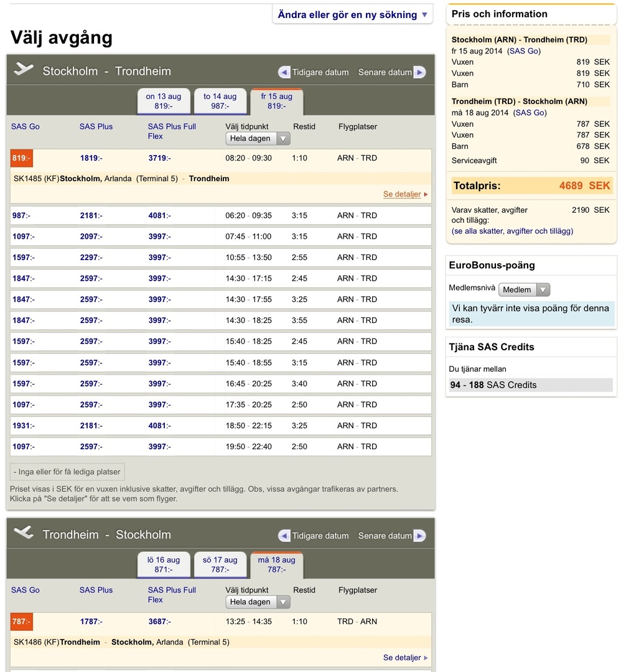Click the later date arrow for Trondheim - Stockholm
Viewport: 644px width, 672px height.
(x=419, y=536)
